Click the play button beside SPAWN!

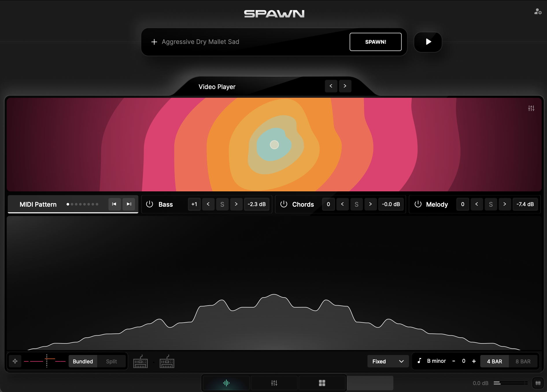428,42
